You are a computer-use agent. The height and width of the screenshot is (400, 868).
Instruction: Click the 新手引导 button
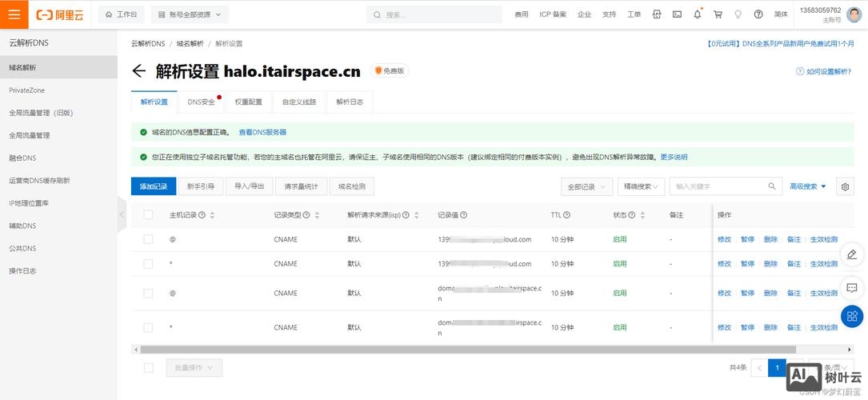[200, 186]
